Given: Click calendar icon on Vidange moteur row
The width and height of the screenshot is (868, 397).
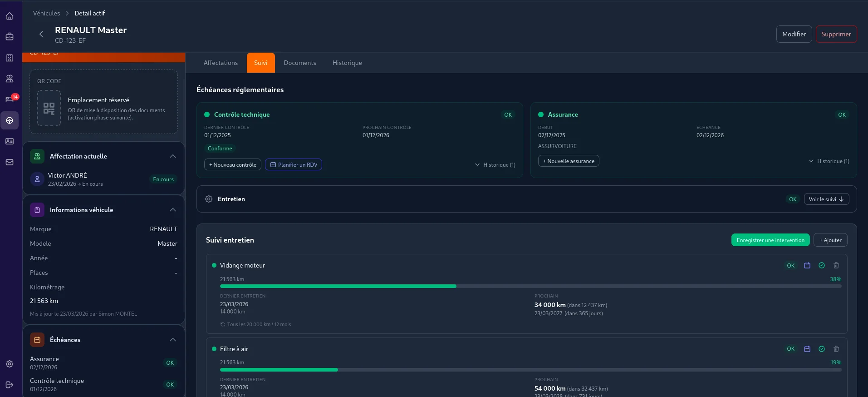Looking at the screenshot, I should click(x=807, y=265).
